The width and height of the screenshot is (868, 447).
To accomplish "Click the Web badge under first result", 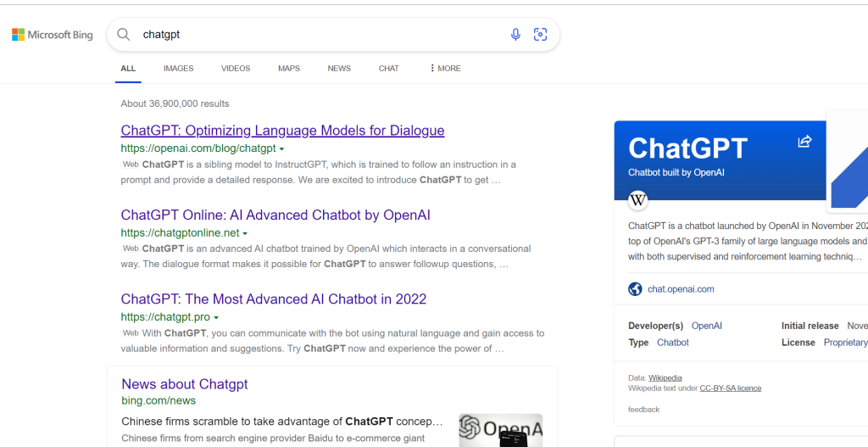I will pos(130,165).
